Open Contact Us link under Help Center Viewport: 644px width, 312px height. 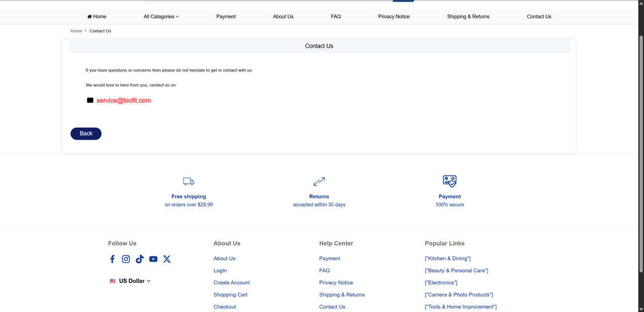[x=332, y=307]
